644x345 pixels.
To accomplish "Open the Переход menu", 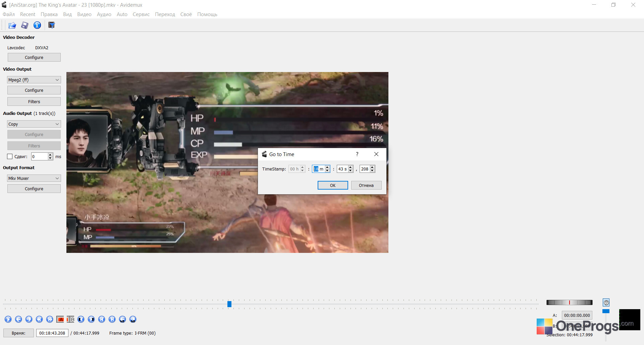I will coord(165,14).
